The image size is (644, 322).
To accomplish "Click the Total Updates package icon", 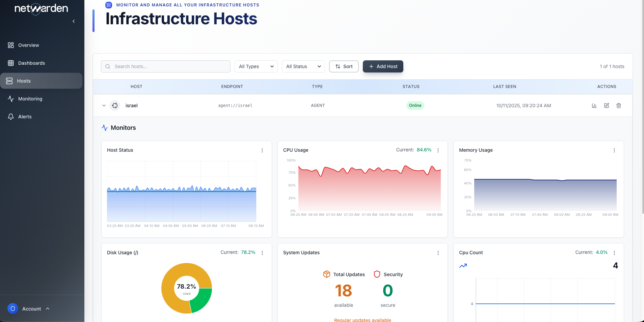I will click(327, 274).
